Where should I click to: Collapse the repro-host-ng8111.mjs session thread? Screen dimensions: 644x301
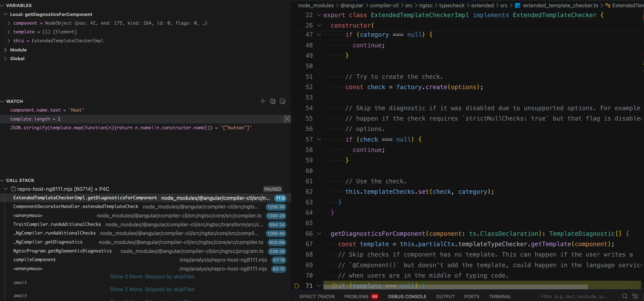click(x=6, y=189)
